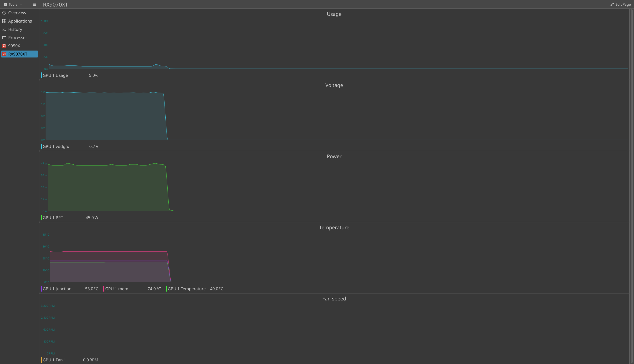Screen dimensions: 634x364
Task: Click the orange GPU 1 Fan 1 swatch
Action: [41, 360]
